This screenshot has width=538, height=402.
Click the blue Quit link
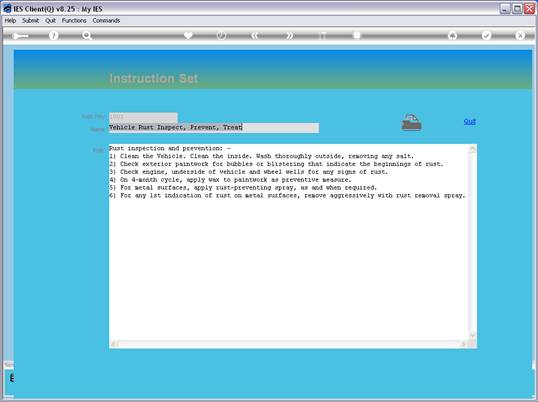(469, 121)
